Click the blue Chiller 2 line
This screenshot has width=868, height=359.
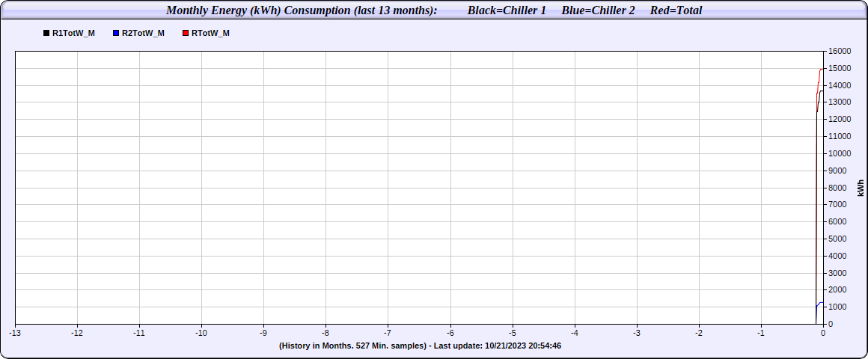(820, 303)
